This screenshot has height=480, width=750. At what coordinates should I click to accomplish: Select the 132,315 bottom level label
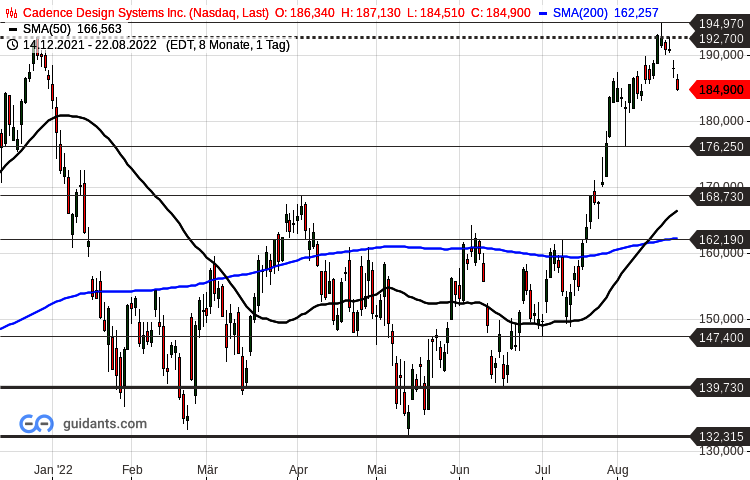(720, 436)
